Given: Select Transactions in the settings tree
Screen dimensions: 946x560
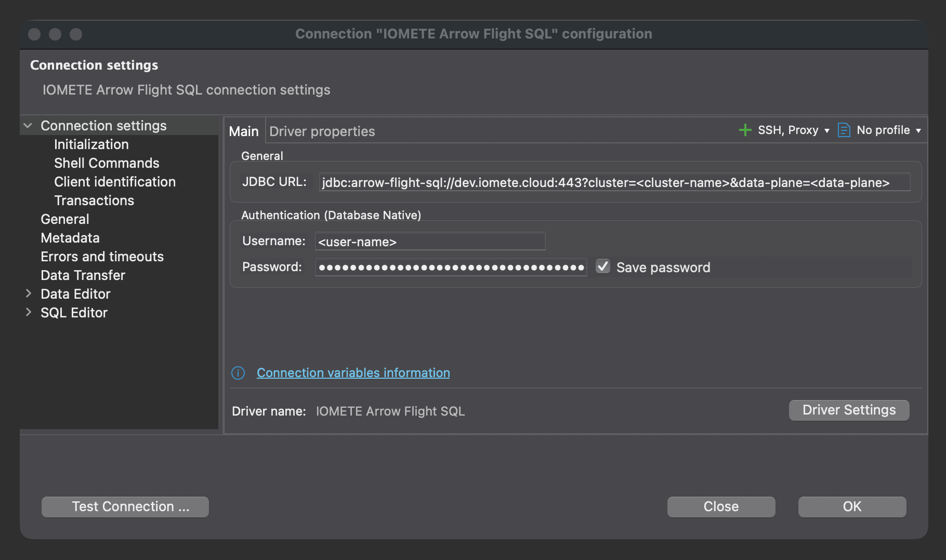Looking at the screenshot, I should [94, 201].
